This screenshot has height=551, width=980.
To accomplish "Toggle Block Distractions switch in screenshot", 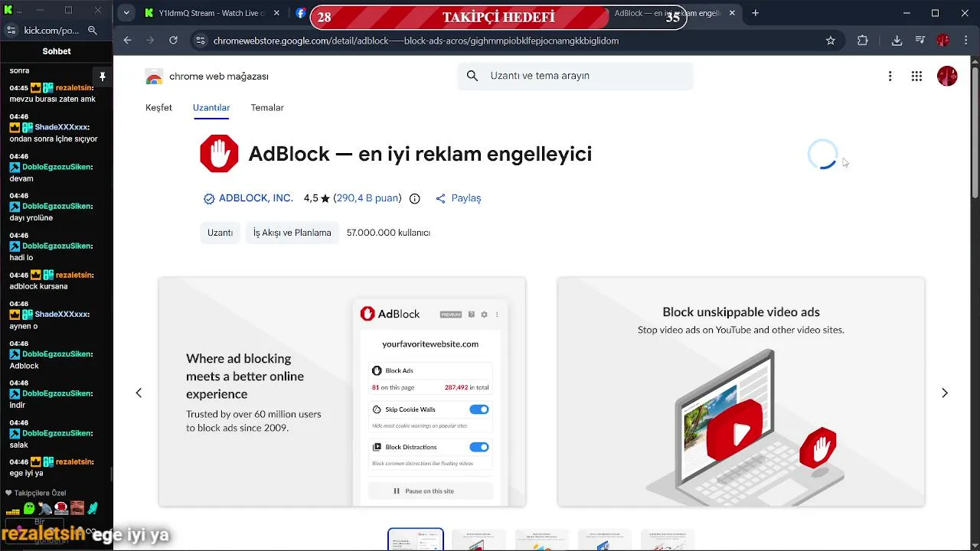I will click(x=479, y=447).
